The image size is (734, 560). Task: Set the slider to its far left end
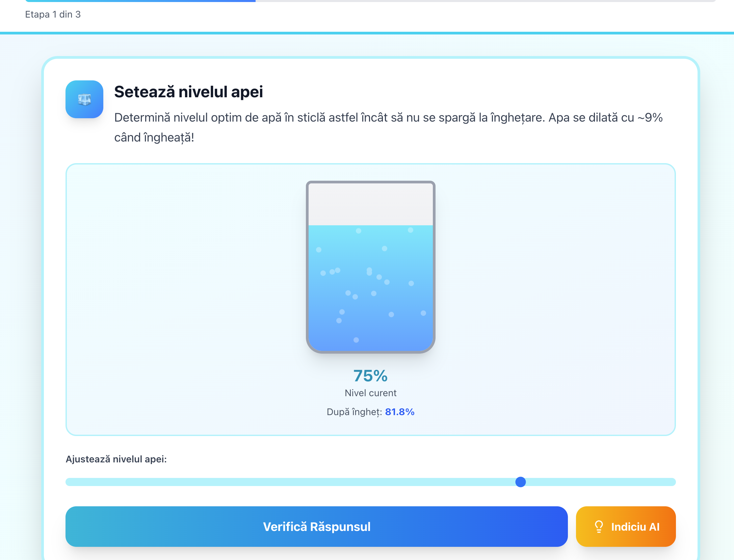(67, 482)
